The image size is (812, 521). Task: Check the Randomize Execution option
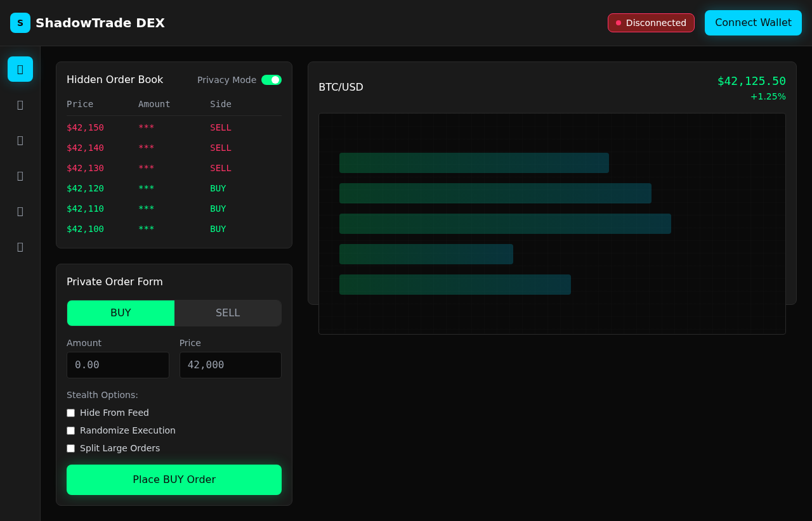(70, 430)
